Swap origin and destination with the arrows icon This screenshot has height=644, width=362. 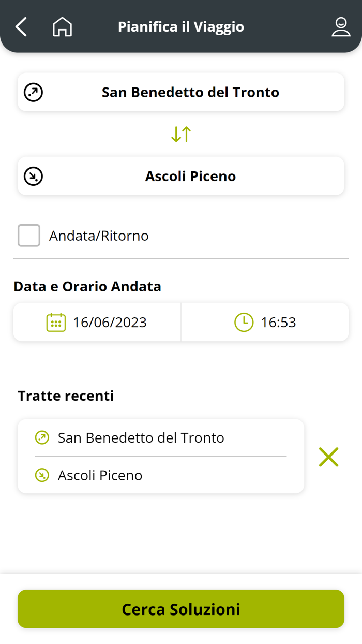(180, 134)
